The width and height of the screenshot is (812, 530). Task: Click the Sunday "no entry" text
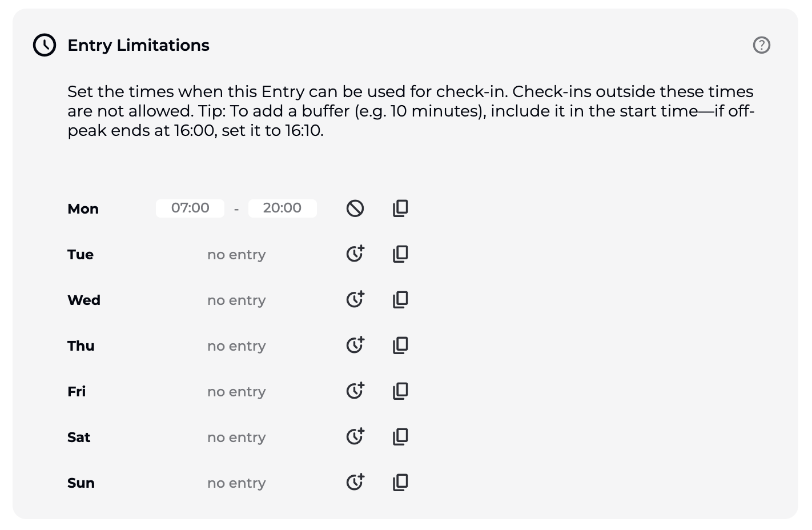pos(236,483)
